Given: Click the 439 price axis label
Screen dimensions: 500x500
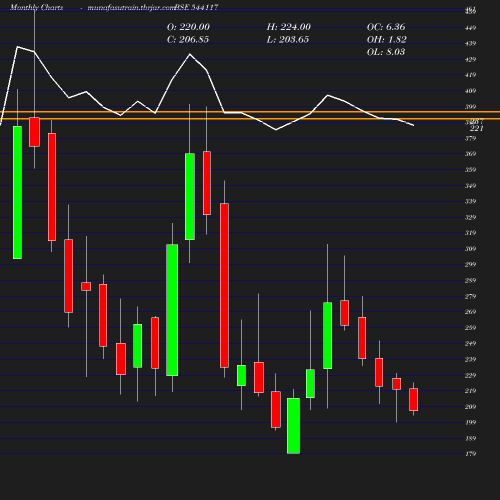Looking at the screenshot, I should (471, 43).
